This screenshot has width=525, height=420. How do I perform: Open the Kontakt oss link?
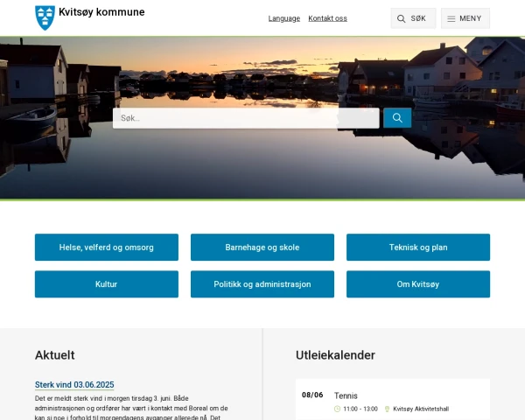click(327, 18)
